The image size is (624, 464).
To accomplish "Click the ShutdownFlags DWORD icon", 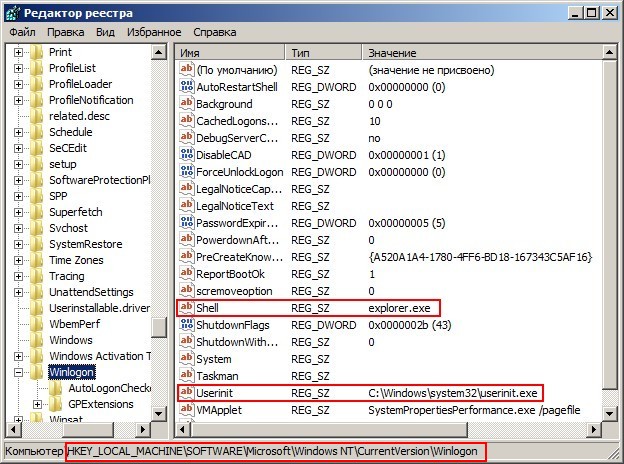I will [x=186, y=325].
